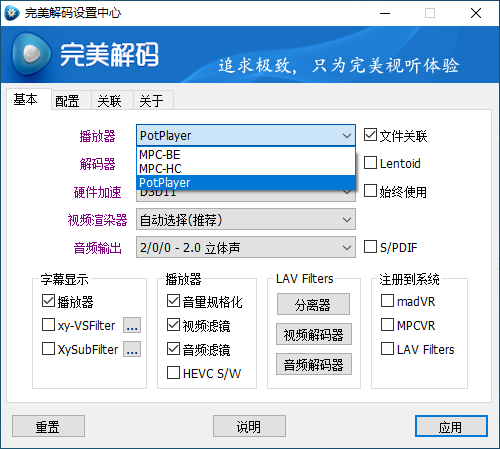The width and height of the screenshot is (500, 449).
Task: Choose the highlighted PotPlayer list option
Action: coord(246,183)
